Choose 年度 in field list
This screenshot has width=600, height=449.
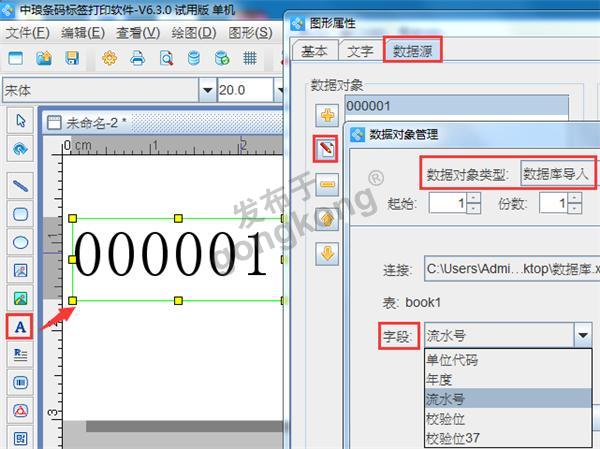508,379
